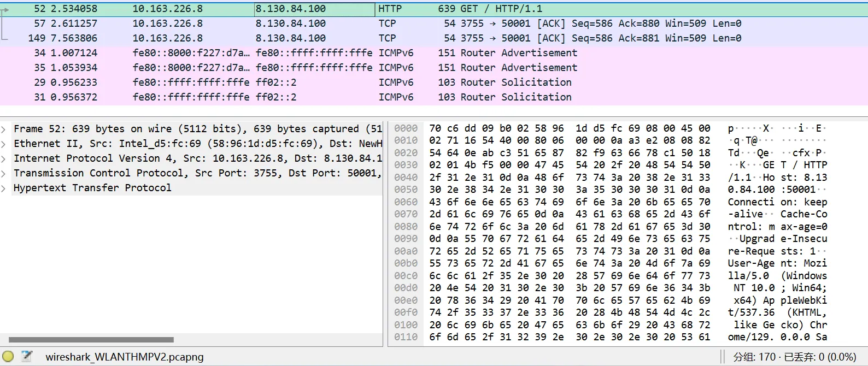Click the ICMPv6 protocol cell of packet 35
Viewport: 868px width, 366px height.
(x=396, y=68)
